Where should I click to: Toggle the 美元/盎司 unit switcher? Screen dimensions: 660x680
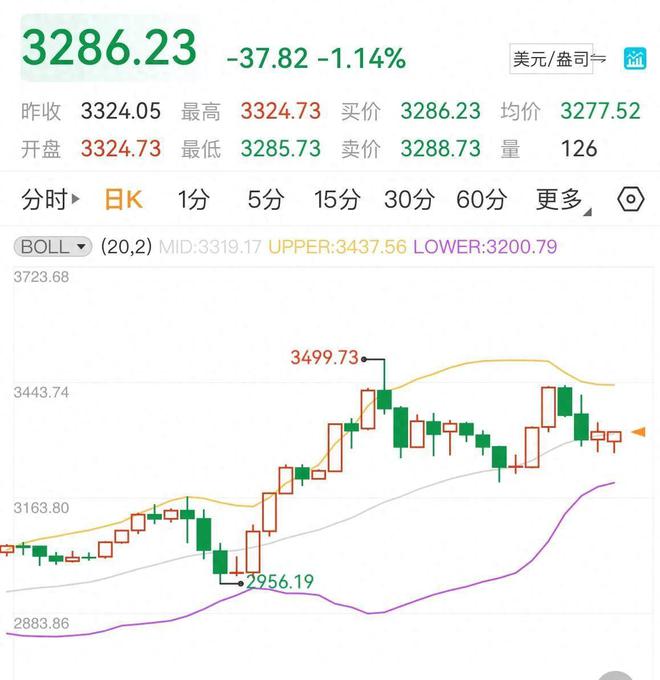pos(559,59)
